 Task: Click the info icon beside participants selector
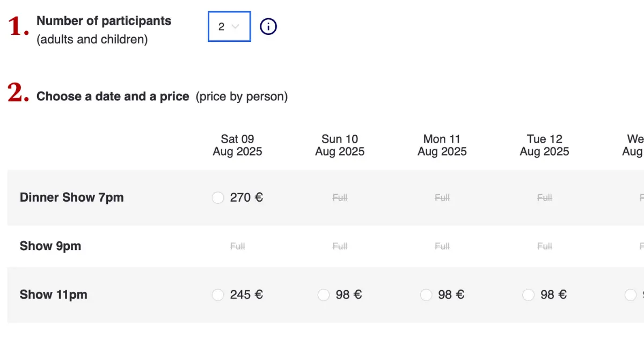[268, 26]
